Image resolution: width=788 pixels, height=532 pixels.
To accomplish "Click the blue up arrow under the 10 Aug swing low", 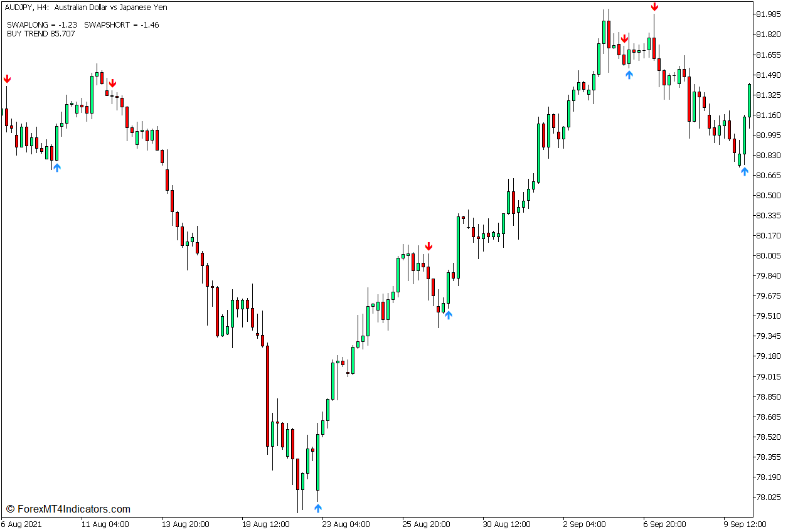I will click(x=57, y=168).
